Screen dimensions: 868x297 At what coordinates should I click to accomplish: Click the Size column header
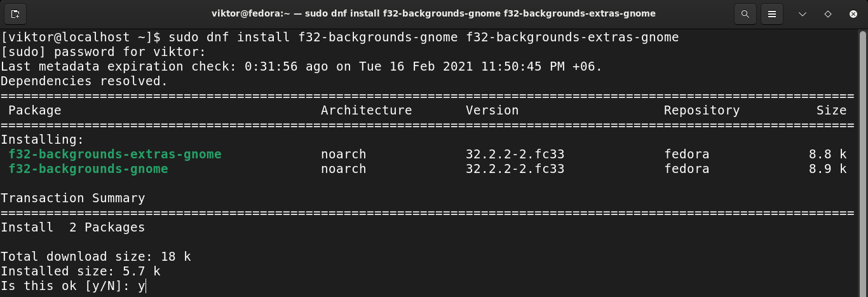[831, 110]
